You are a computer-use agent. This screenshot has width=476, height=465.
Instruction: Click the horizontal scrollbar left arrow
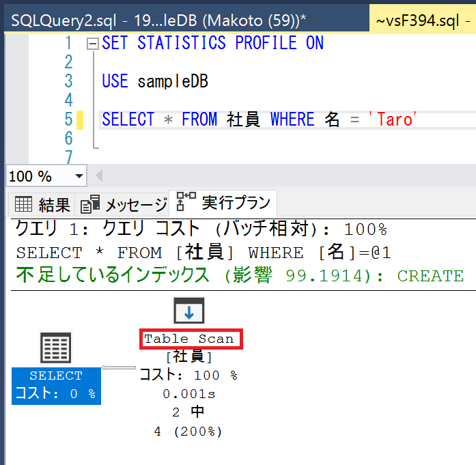tap(99, 175)
